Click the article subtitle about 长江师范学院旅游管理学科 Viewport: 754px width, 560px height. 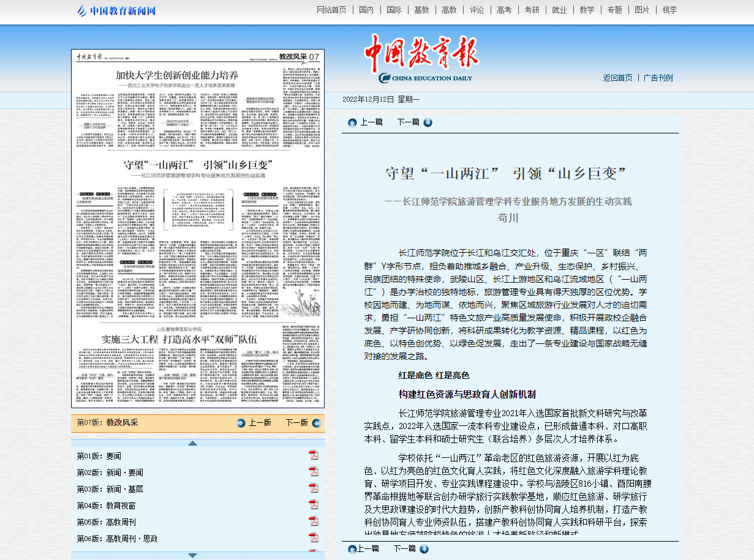pyautogui.click(x=508, y=201)
